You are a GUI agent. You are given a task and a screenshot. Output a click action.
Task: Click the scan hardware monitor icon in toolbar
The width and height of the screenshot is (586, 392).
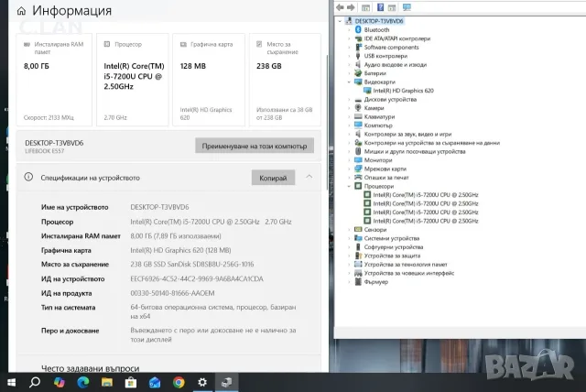[407, 7]
